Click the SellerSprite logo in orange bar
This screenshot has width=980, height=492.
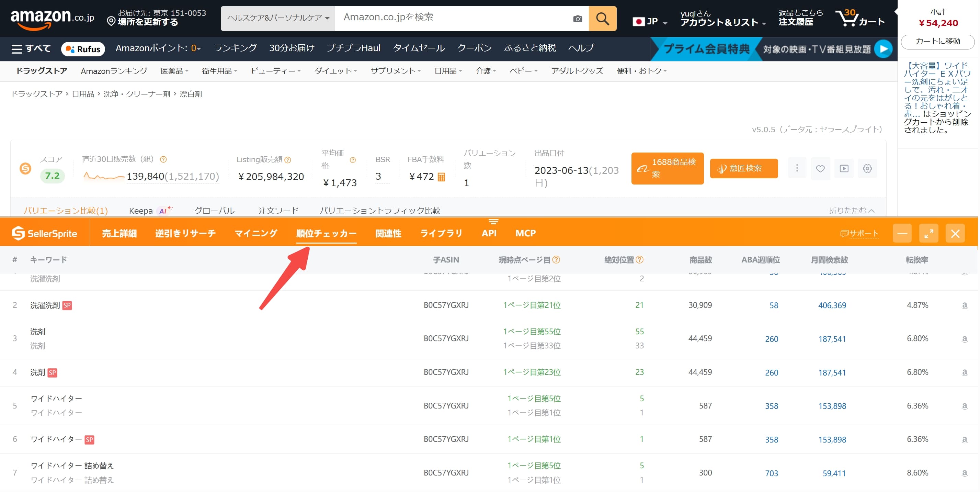pos(45,233)
